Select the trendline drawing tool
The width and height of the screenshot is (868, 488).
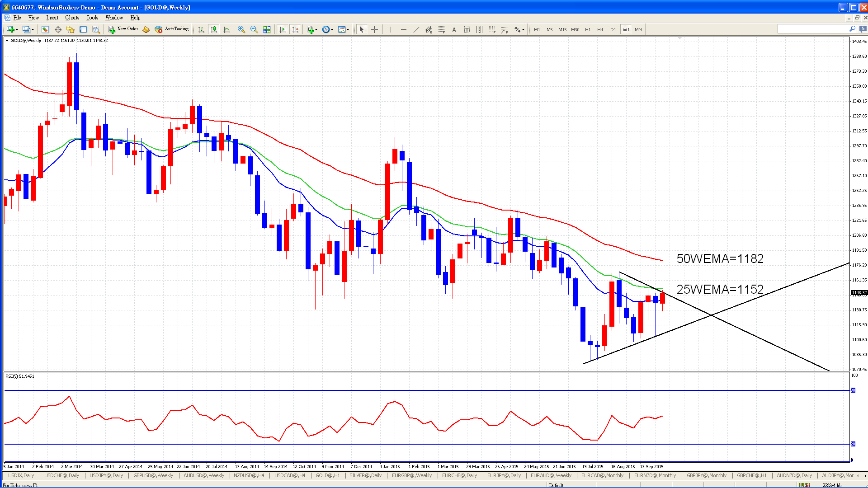point(416,29)
